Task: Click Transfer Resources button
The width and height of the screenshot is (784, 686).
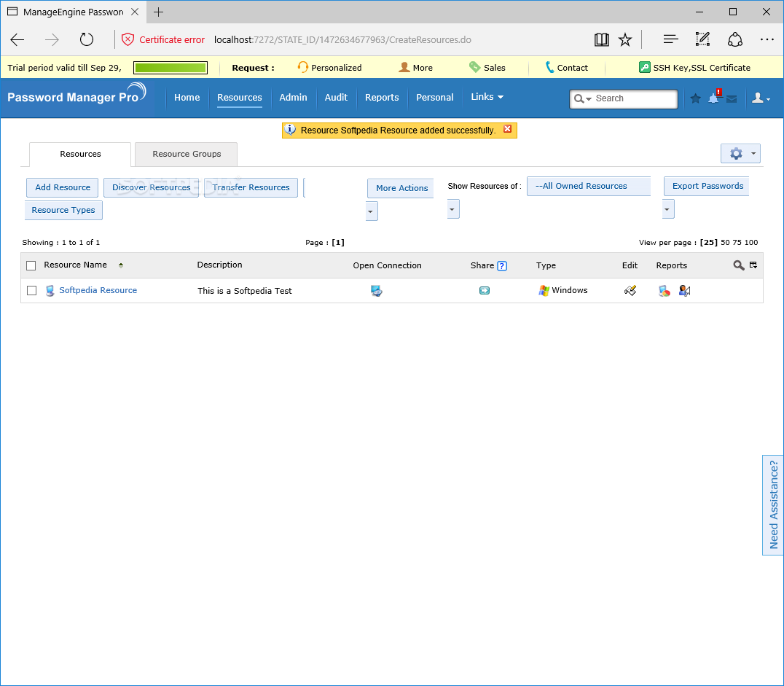Action: pos(251,187)
